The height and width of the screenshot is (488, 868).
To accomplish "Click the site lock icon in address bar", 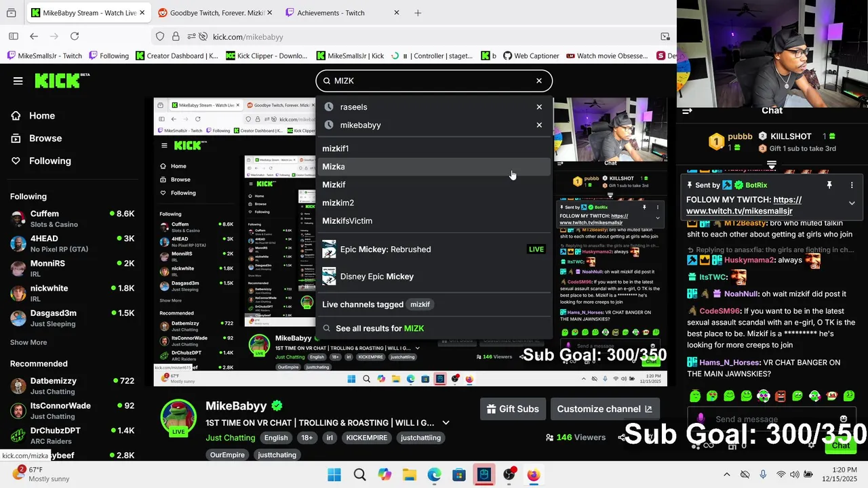I will (176, 37).
